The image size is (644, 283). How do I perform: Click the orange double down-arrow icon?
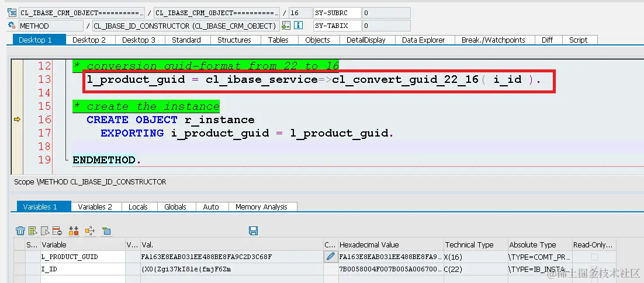(74, 231)
